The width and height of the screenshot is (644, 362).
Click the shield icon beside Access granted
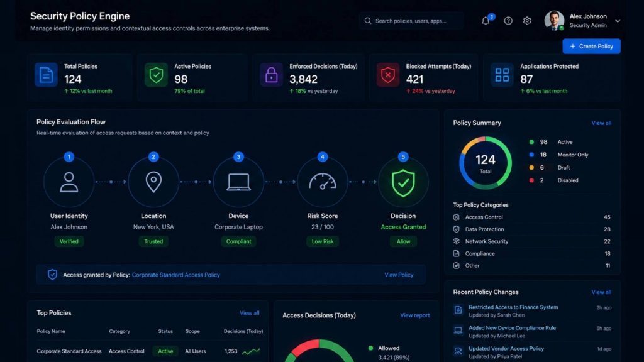52,275
